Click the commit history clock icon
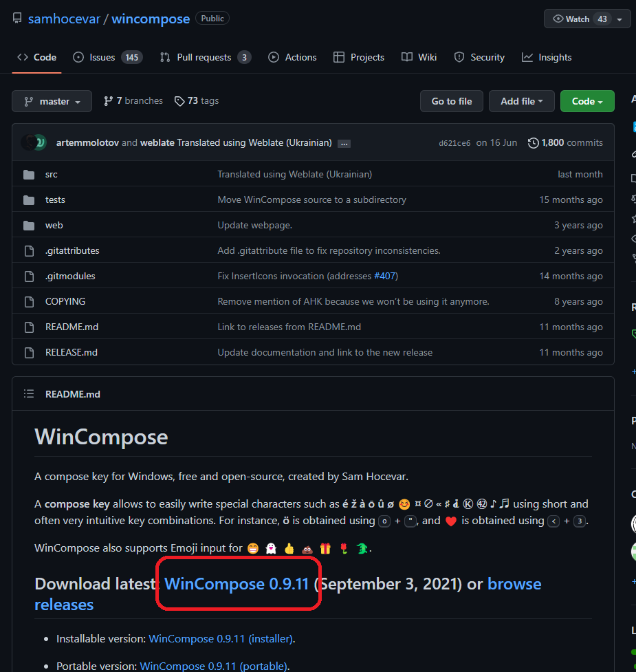 (534, 143)
